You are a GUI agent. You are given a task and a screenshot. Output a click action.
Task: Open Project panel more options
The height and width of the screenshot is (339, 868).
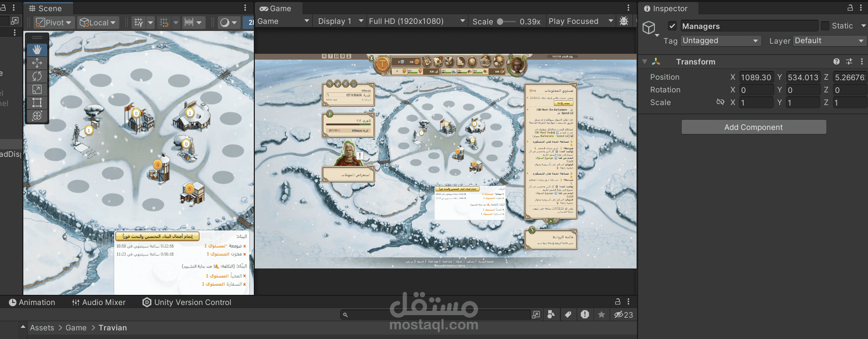point(628,301)
